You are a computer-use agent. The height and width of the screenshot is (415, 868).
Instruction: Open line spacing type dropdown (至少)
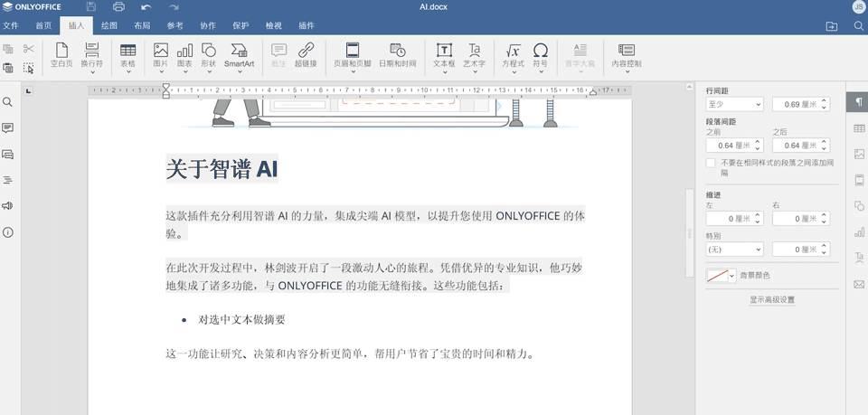point(734,104)
